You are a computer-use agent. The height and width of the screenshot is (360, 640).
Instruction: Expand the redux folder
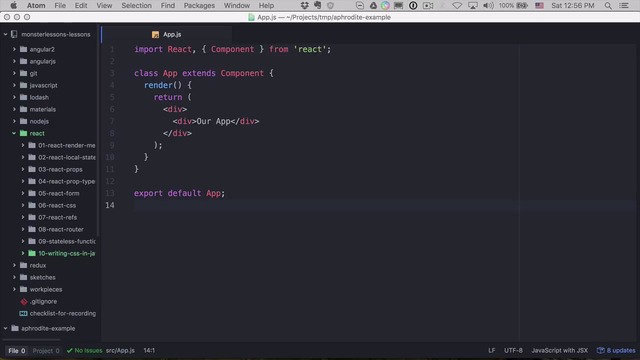[14, 265]
